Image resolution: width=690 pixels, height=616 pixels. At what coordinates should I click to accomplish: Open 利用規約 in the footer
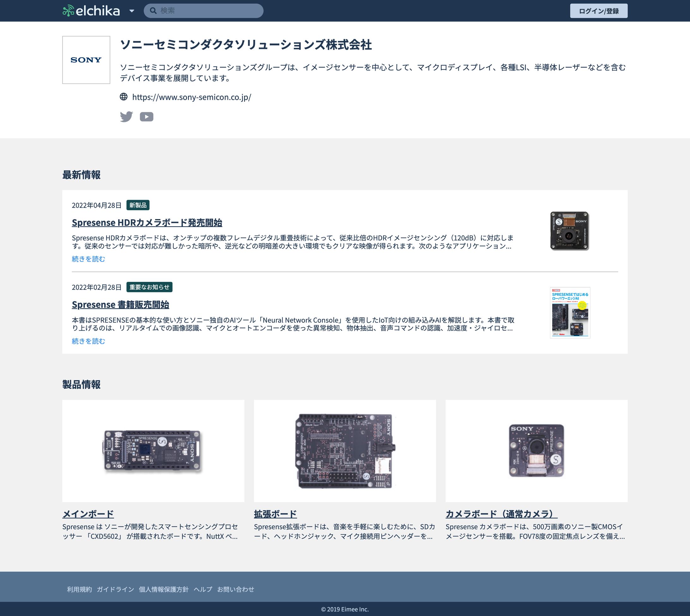[80, 589]
